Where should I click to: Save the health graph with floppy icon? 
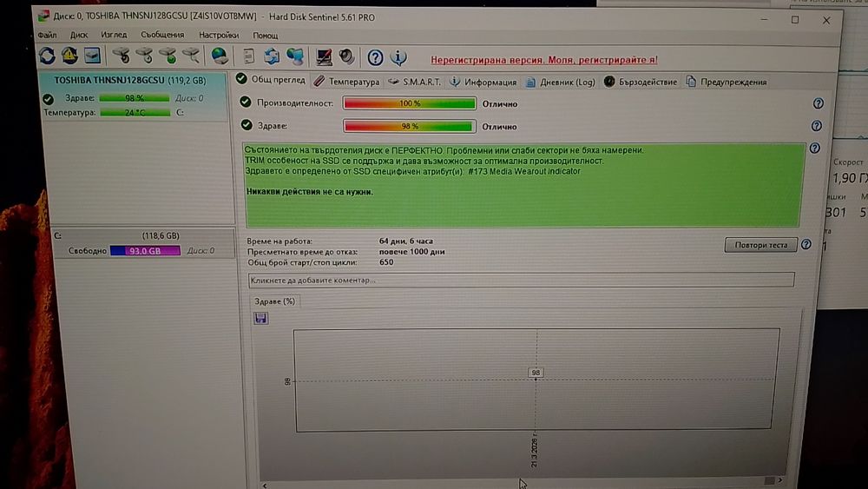[x=260, y=318]
